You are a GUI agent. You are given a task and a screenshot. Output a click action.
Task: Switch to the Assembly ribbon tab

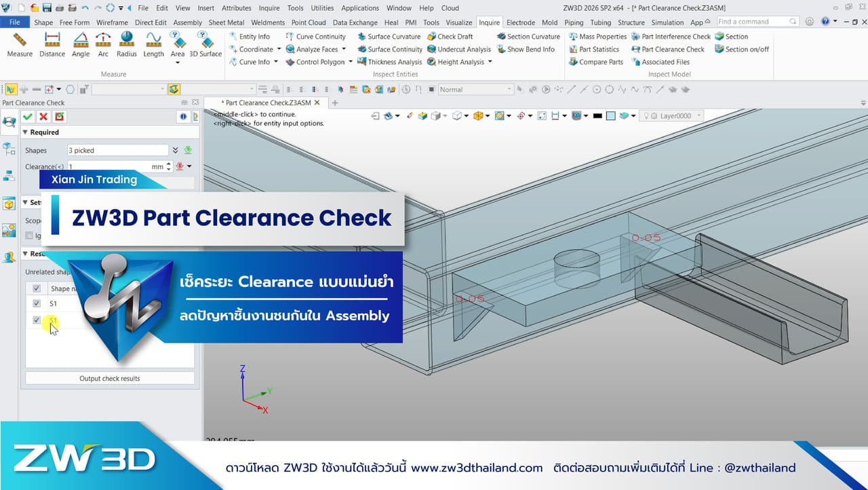[188, 22]
